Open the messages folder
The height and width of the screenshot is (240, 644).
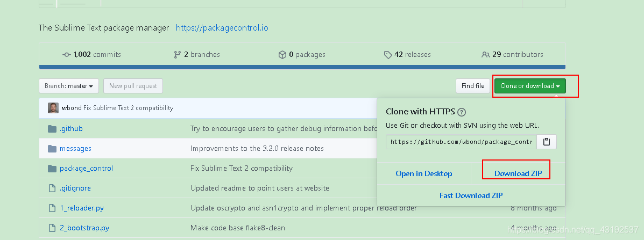point(75,148)
